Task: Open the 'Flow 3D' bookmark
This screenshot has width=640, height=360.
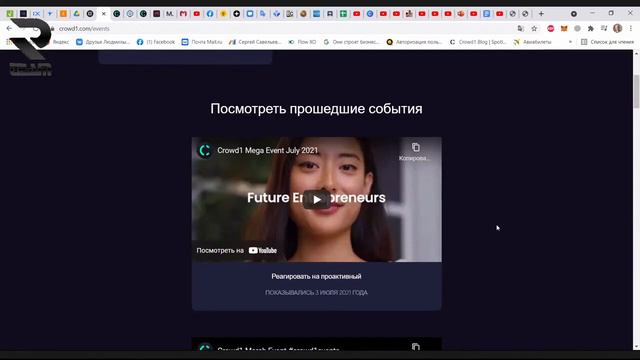Action: (x=302, y=42)
